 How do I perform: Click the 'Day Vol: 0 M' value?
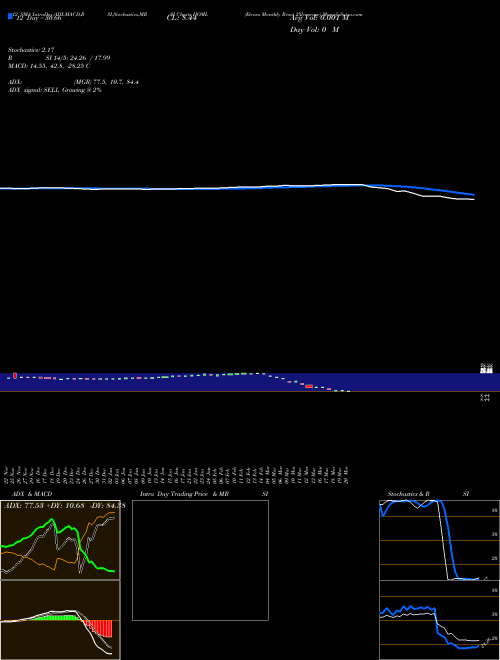click(314, 29)
